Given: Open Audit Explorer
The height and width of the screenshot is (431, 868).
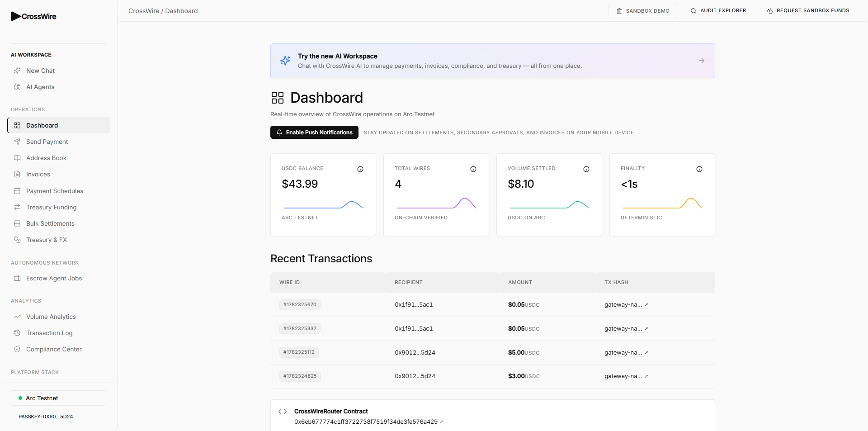Looking at the screenshot, I should tap(718, 11).
